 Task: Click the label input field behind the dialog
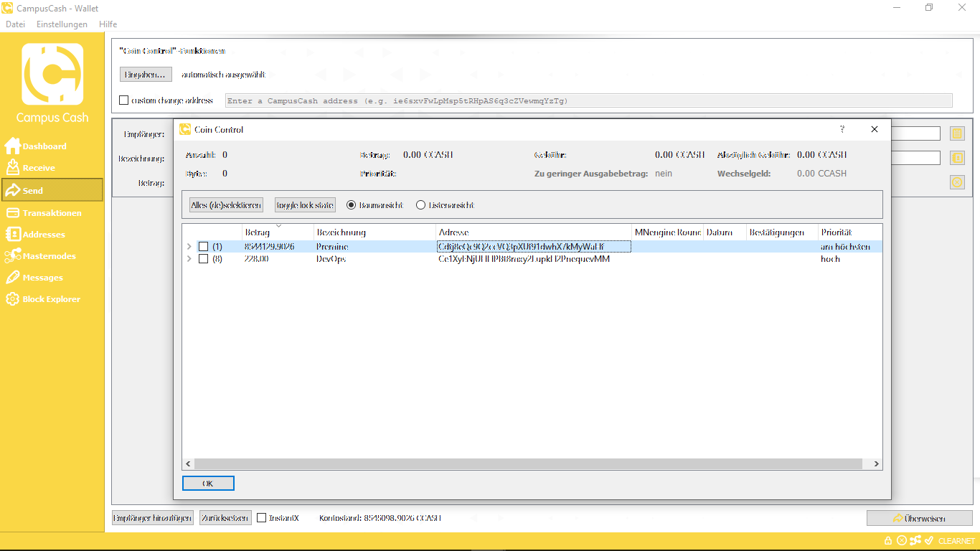point(915,158)
